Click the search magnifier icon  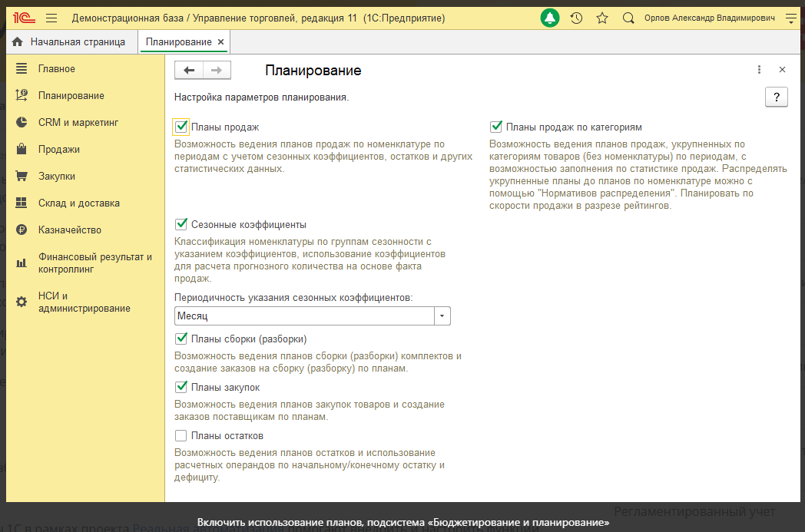pos(628,18)
